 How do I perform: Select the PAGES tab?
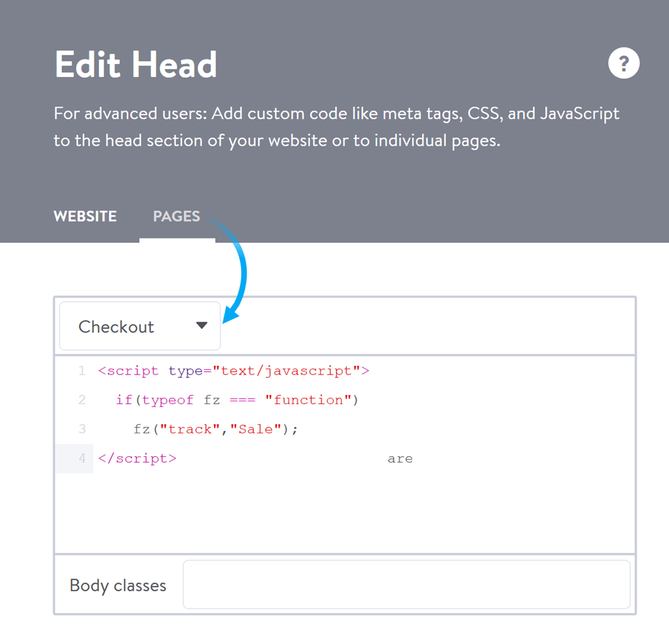pos(177,217)
